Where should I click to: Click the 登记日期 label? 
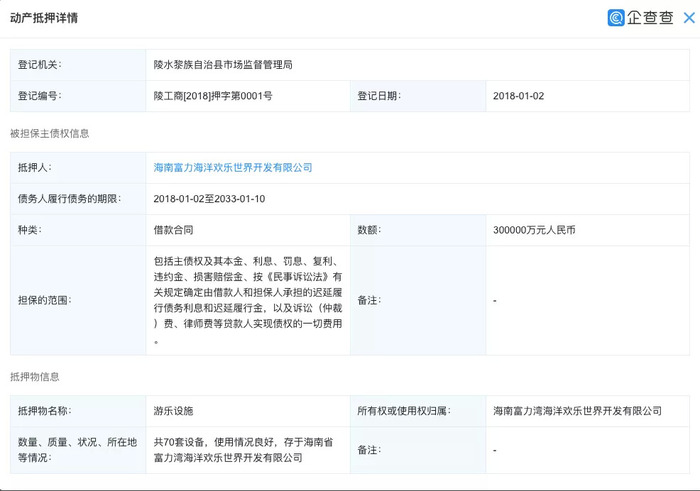tap(379, 96)
